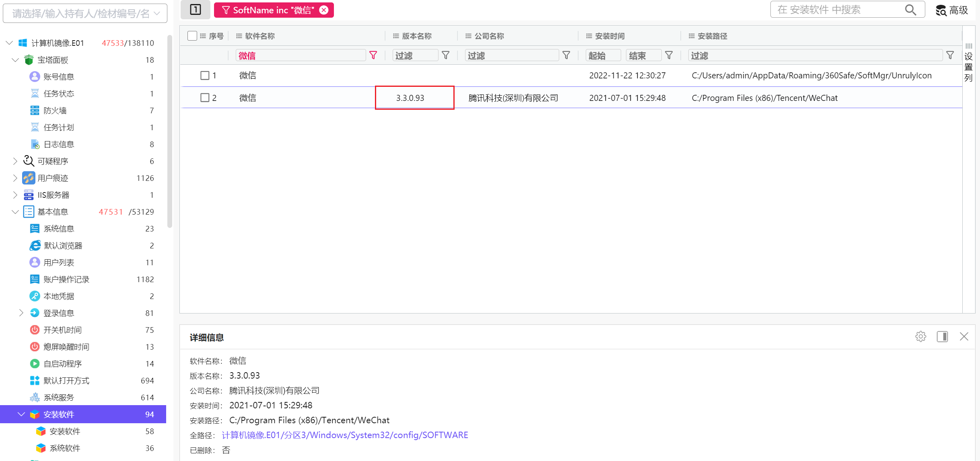Expand the 登录信息 tree node
This screenshot has height=461, width=980.
21,313
